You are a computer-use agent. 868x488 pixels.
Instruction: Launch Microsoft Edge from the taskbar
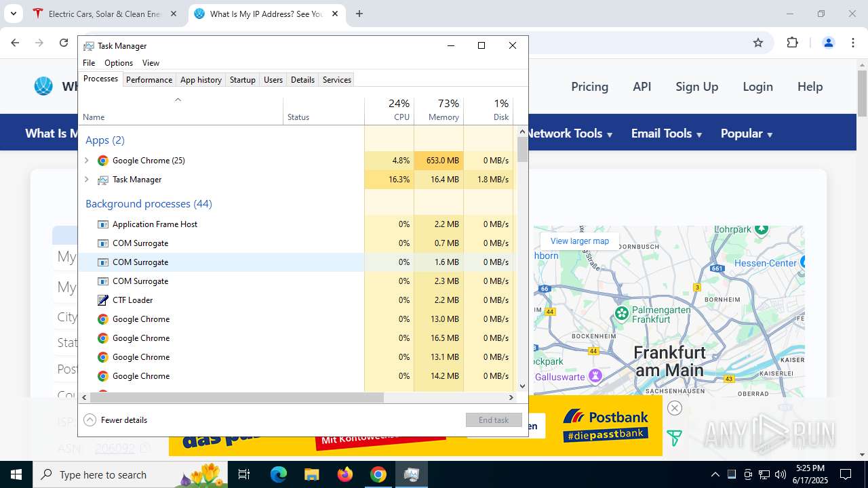pos(279,474)
